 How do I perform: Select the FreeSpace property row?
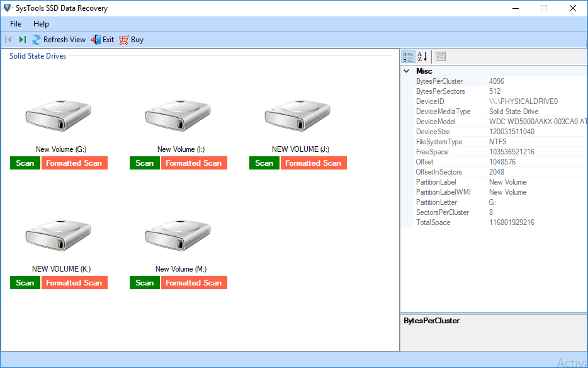(500, 152)
